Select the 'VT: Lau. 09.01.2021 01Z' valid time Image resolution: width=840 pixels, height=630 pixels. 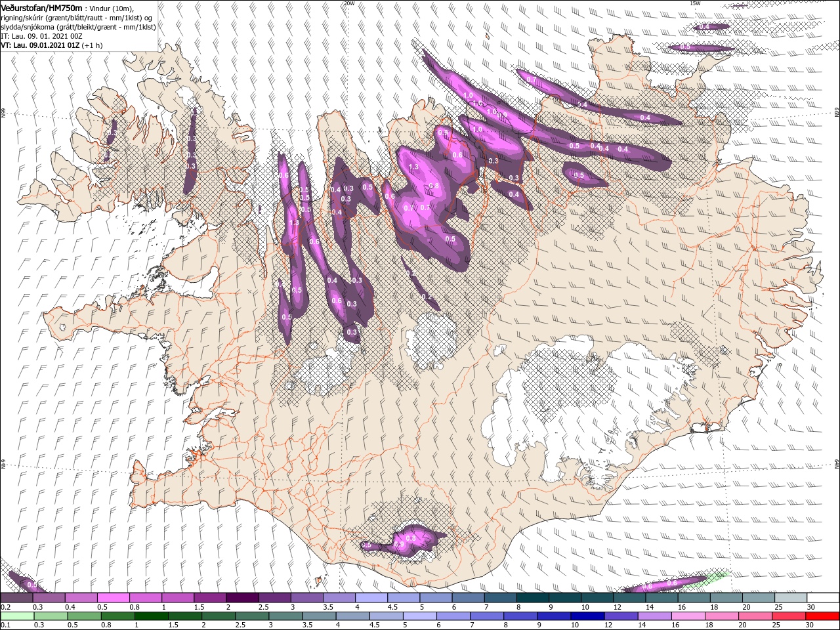40,45
